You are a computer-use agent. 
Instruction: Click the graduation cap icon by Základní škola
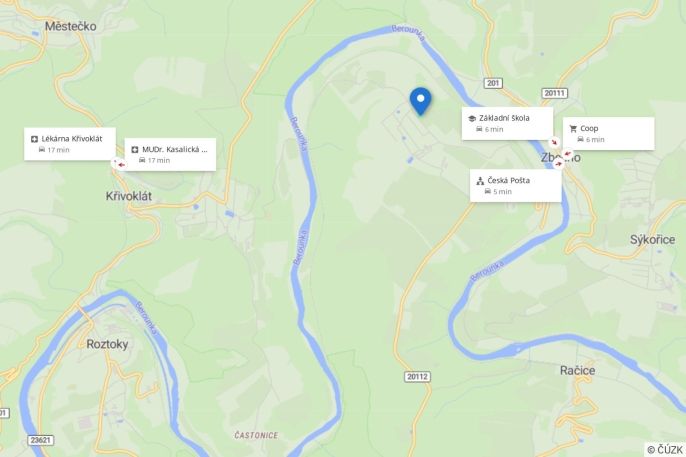click(x=472, y=119)
